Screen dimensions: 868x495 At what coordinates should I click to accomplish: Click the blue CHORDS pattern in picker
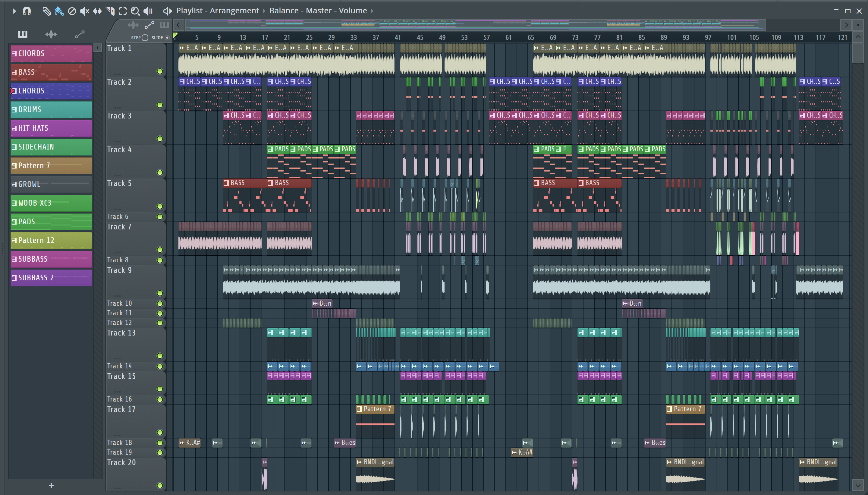(51, 91)
